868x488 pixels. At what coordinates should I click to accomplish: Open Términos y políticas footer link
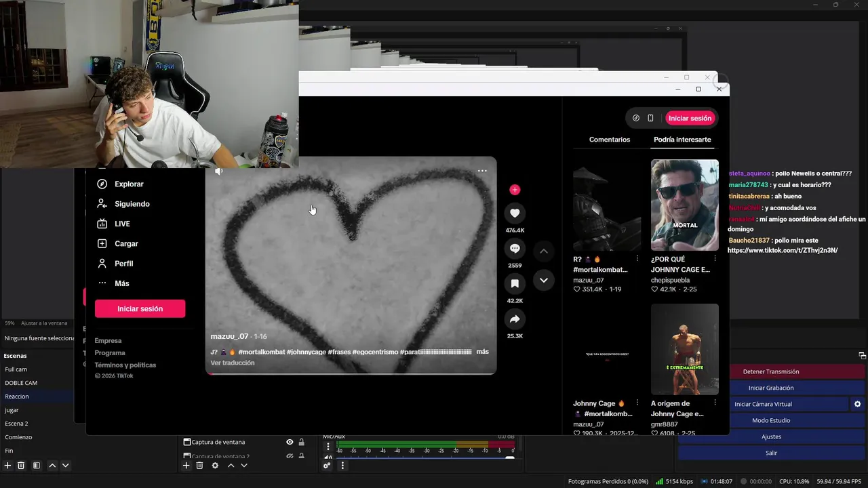point(125,365)
